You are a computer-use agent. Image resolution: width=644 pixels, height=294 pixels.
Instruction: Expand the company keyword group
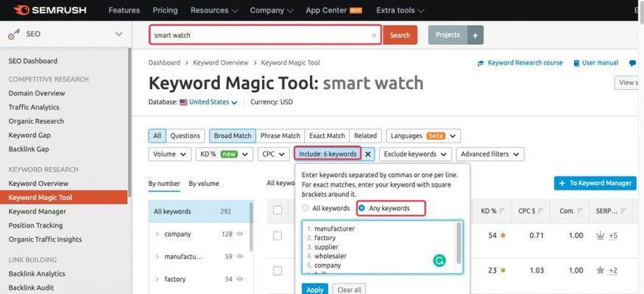tap(158, 234)
